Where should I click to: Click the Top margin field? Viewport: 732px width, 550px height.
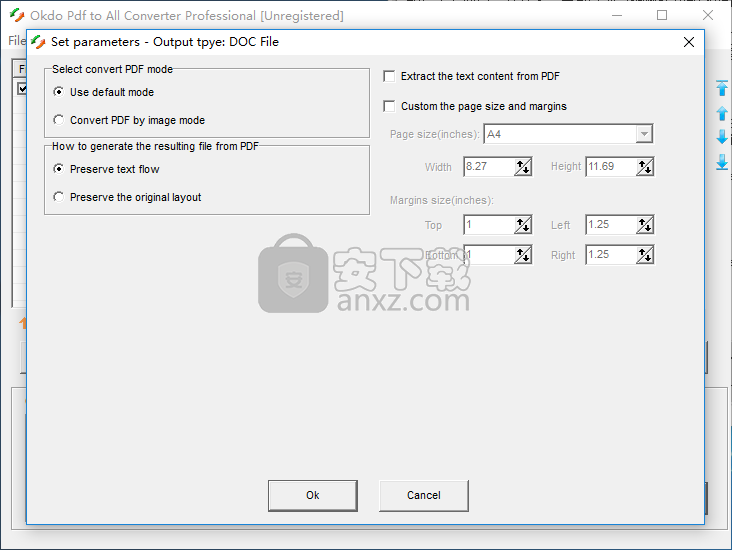489,225
